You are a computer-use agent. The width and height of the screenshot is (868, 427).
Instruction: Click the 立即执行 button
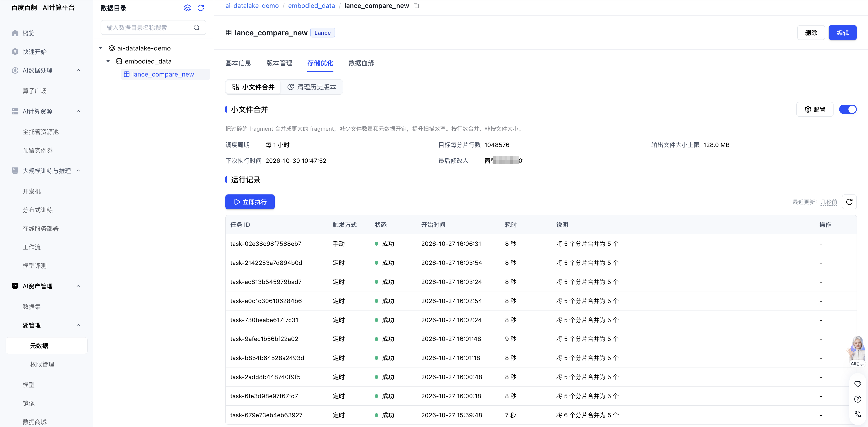[250, 202]
